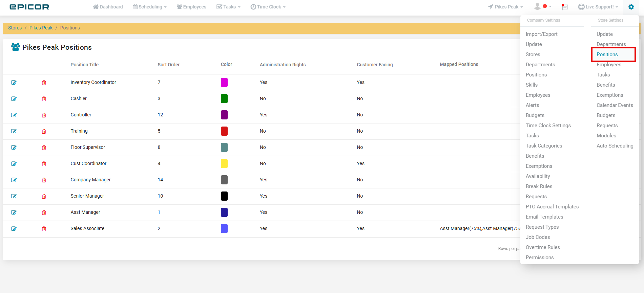Delete the Cashier position row

point(44,99)
